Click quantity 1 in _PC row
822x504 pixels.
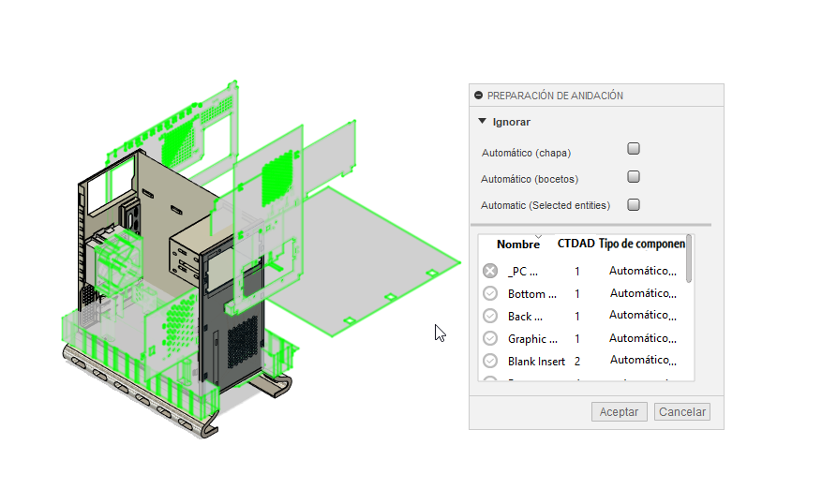577,272
